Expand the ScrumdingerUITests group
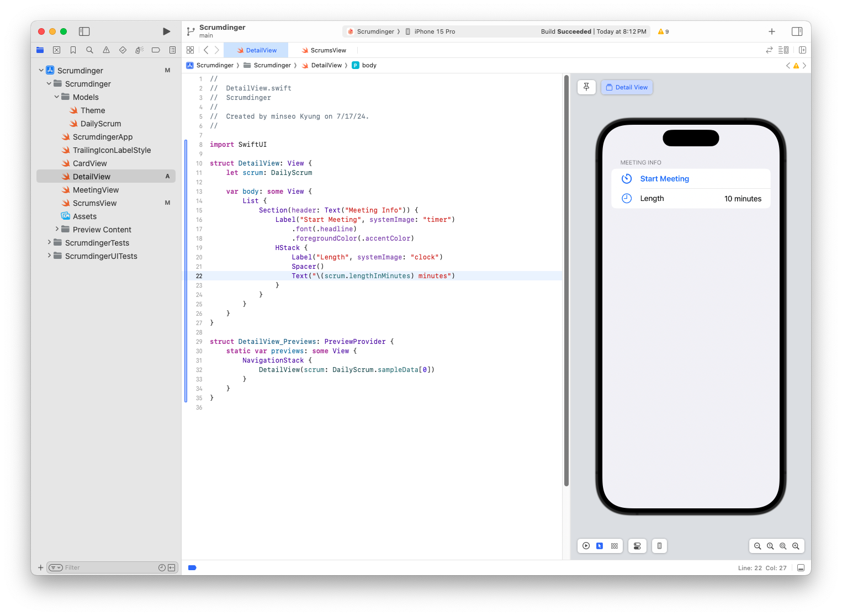Image resolution: width=842 pixels, height=616 pixels. pyautogui.click(x=49, y=256)
